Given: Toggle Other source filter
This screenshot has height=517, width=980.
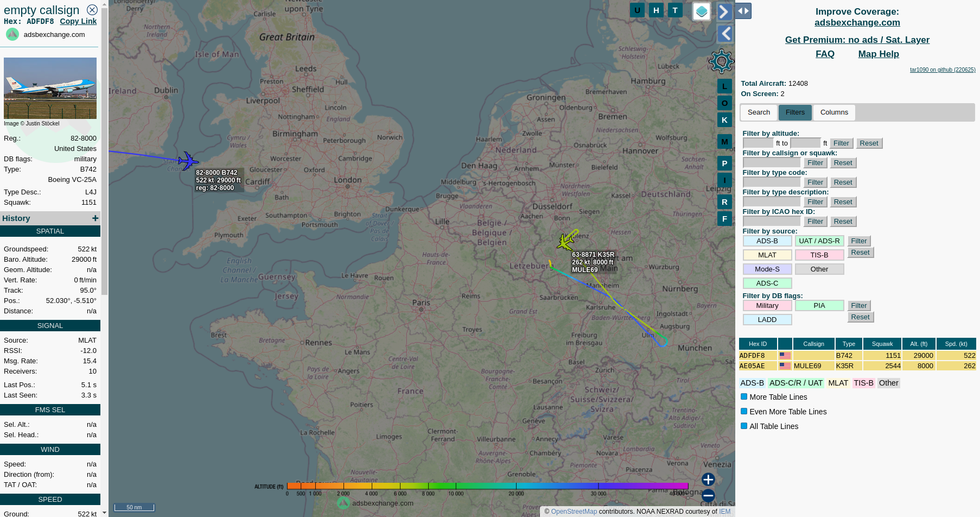Looking at the screenshot, I should tap(819, 269).
